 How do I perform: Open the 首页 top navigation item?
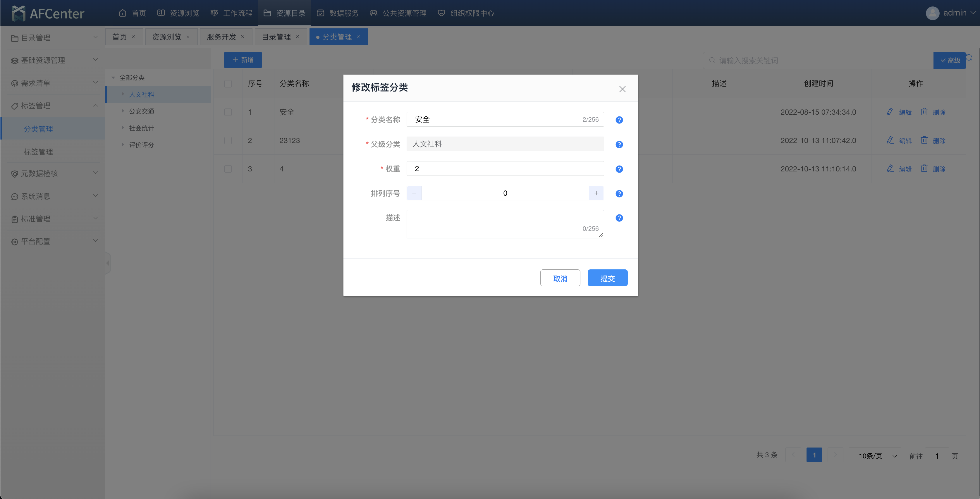[x=133, y=13]
